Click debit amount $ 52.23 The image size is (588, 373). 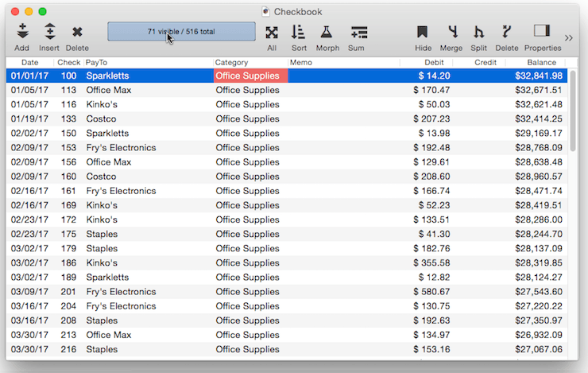click(x=435, y=205)
